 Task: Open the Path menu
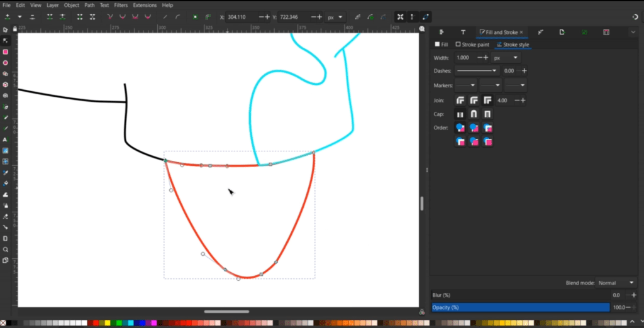pyautogui.click(x=89, y=5)
